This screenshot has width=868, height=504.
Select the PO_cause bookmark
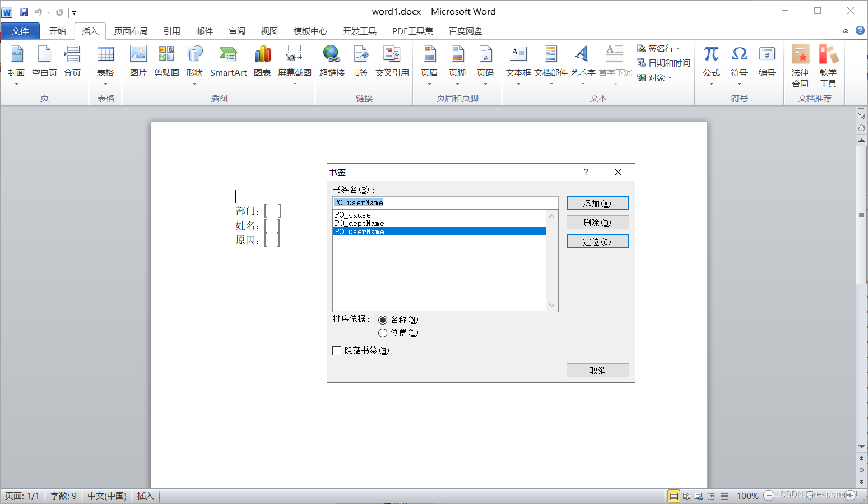[439, 215]
